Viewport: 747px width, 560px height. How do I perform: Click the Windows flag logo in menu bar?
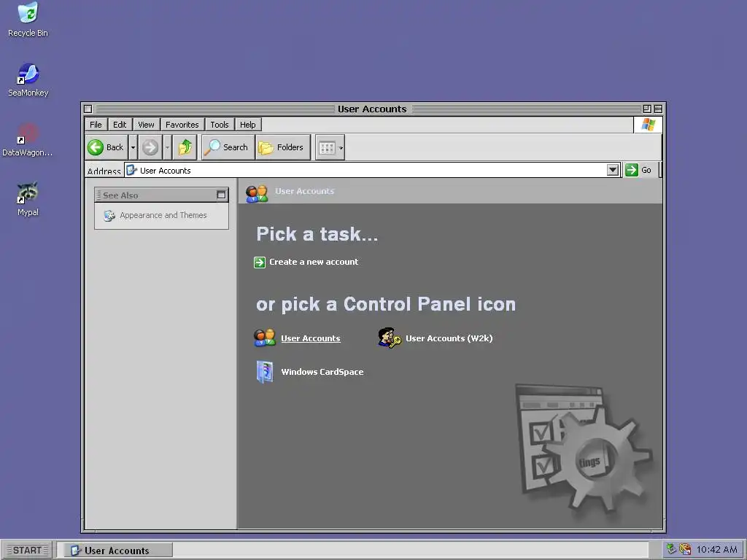click(x=648, y=124)
